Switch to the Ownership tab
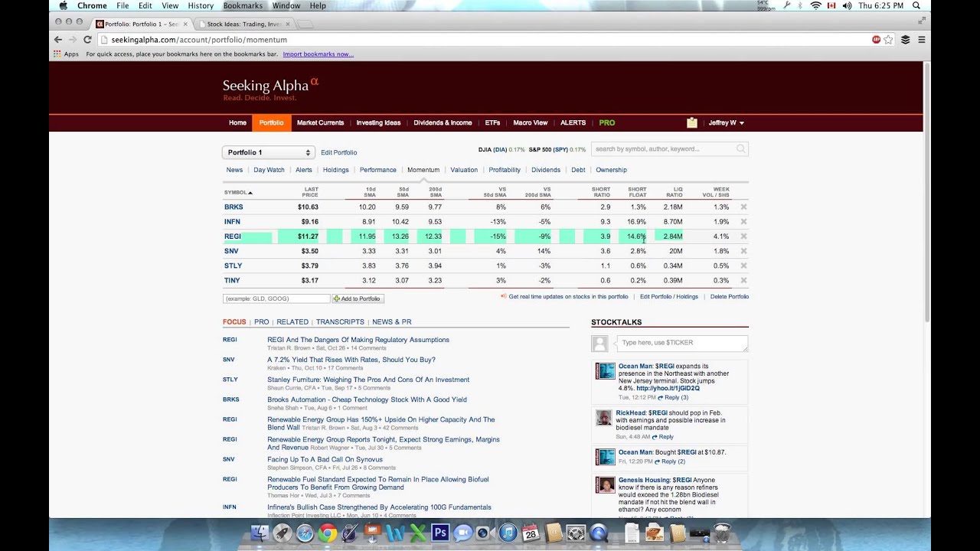 pyautogui.click(x=611, y=170)
